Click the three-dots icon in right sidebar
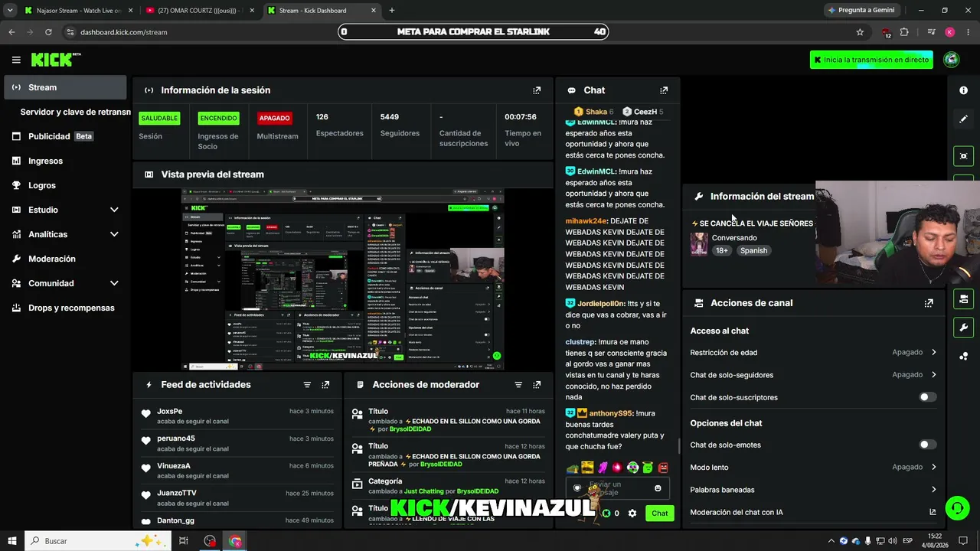This screenshot has width=980, height=551. click(963, 356)
